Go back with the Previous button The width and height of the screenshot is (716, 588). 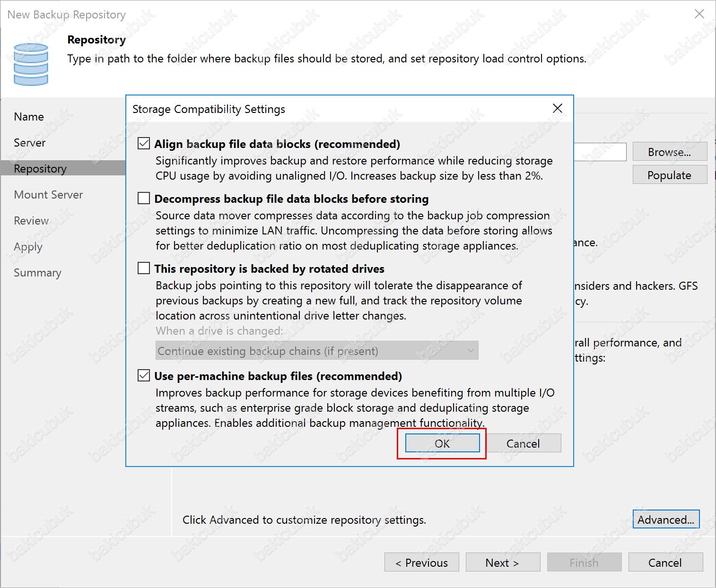[422, 562]
